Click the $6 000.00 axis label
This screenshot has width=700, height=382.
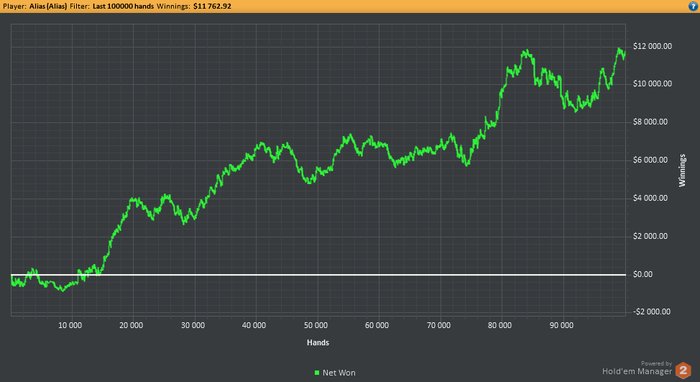tap(650, 160)
